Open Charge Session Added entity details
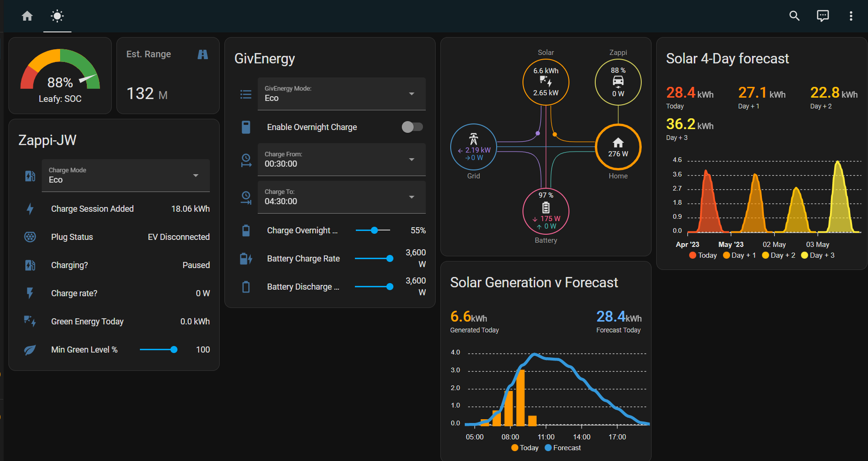 [116, 209]
